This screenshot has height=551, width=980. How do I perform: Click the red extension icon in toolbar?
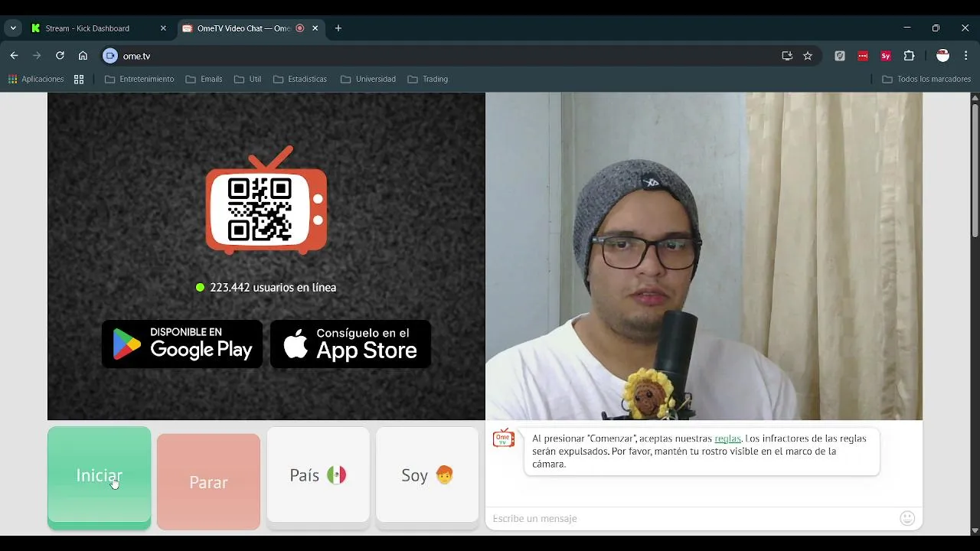863,56
